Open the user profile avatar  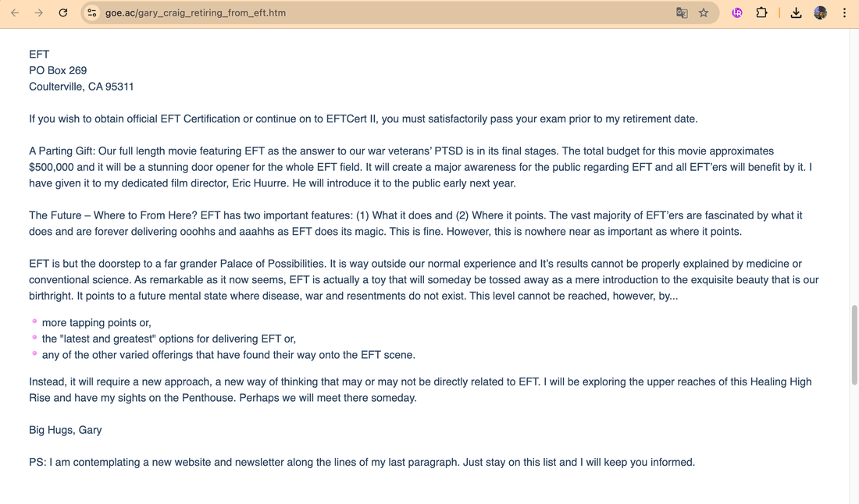[820, 12]
